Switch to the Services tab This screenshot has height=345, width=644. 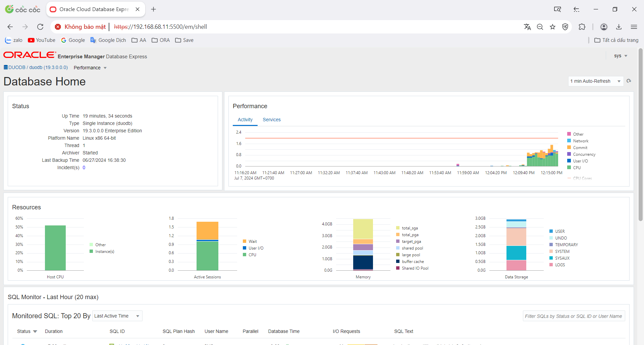[272, 120]
